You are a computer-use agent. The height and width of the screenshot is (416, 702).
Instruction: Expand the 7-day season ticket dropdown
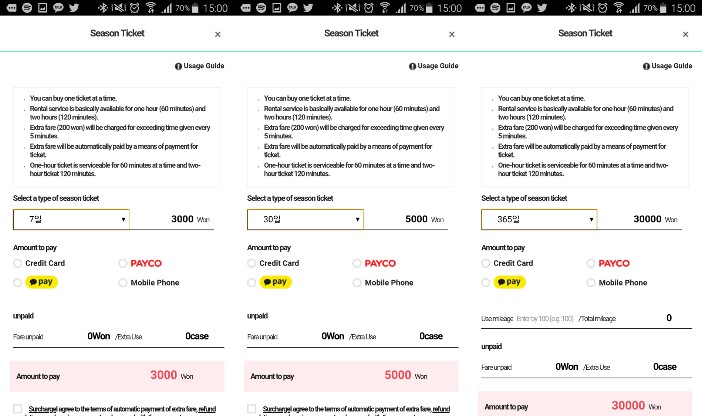71,219
